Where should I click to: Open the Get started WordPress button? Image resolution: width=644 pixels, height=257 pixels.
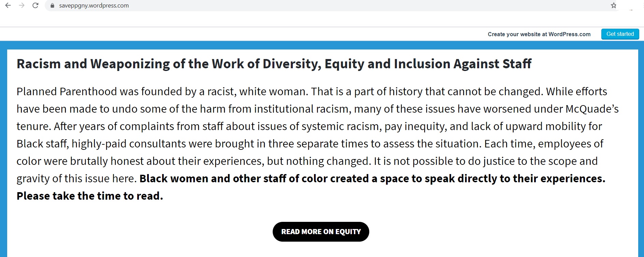[620, 34]
